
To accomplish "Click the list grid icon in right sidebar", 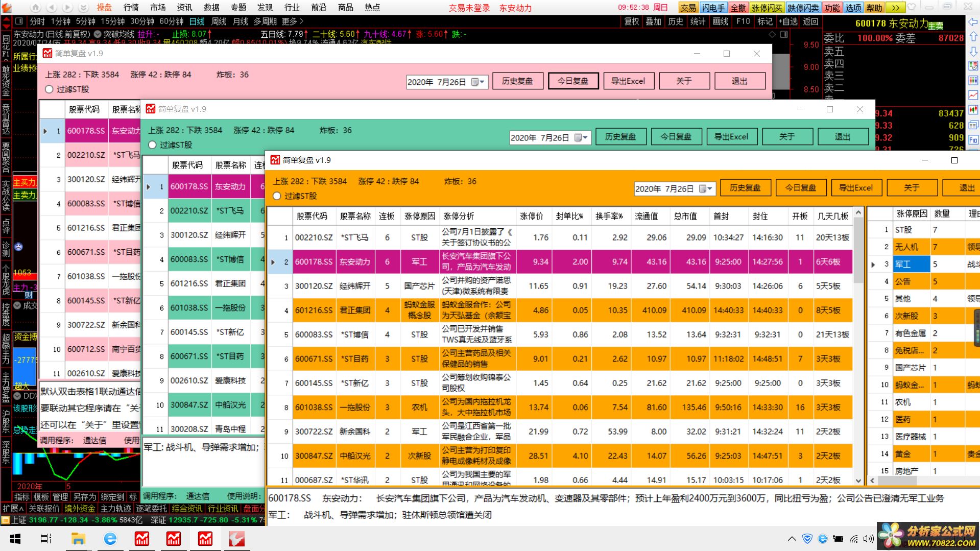I will [973, 80].
